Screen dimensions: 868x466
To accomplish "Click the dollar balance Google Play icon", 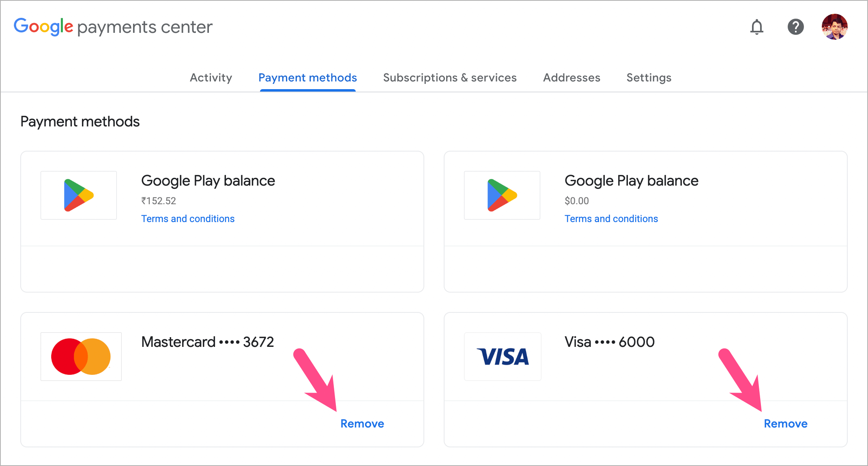I will tap(502, 195).
